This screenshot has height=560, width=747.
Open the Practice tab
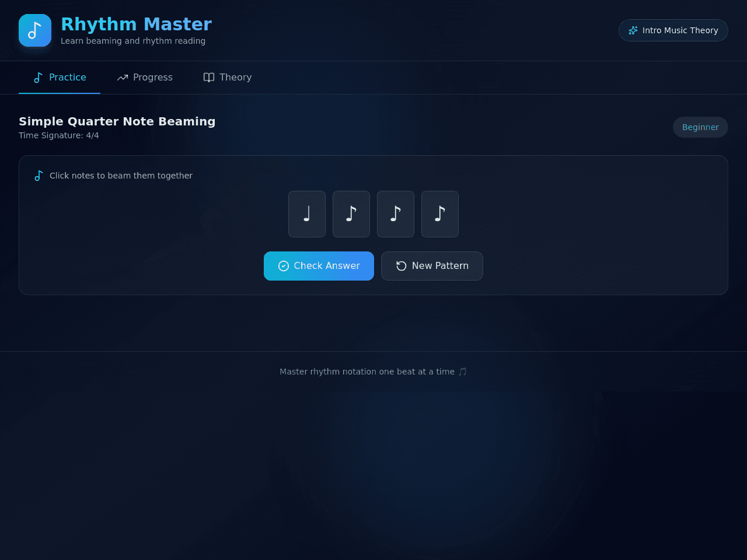coord(60,78)
